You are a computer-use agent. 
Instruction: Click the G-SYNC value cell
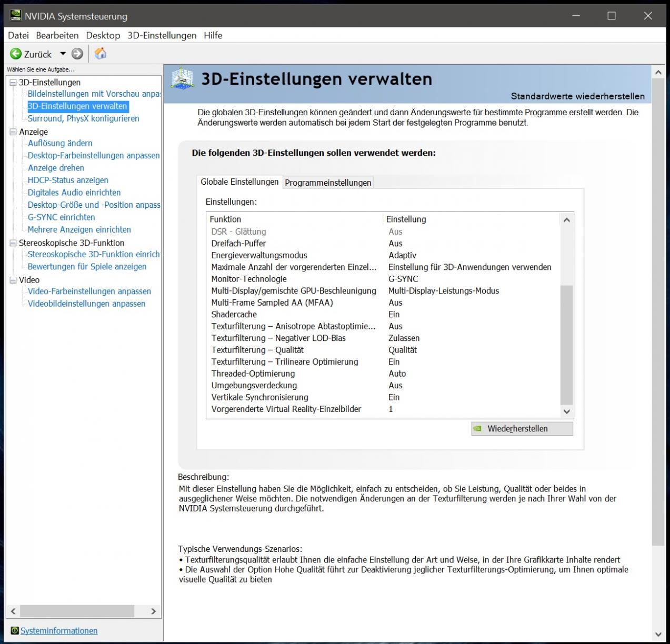403,279
